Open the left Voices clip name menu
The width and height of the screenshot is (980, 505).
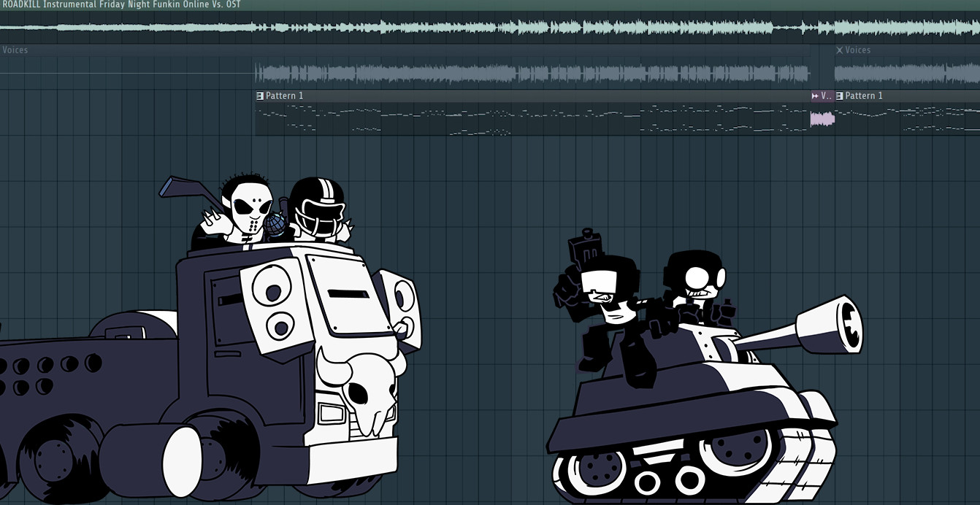pos(15,50)
